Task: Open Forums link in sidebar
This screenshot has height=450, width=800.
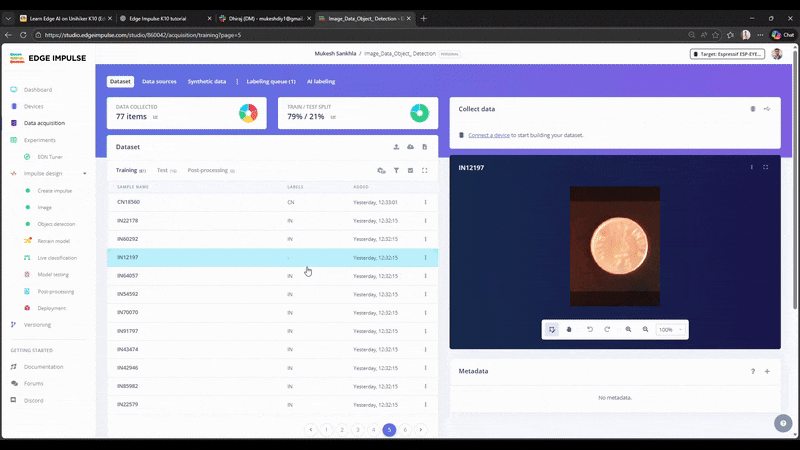Action: tap(33, 384)
